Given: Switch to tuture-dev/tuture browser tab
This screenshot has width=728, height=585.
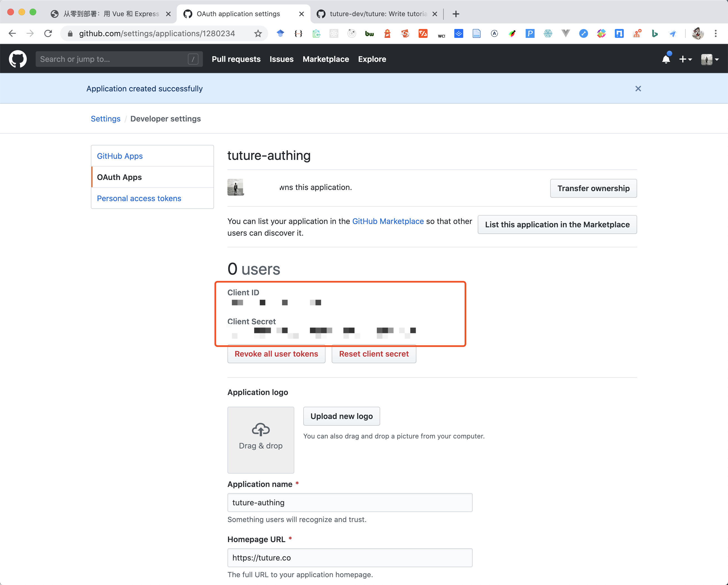Looking at the screenshot, I should (x=375, y=14).
